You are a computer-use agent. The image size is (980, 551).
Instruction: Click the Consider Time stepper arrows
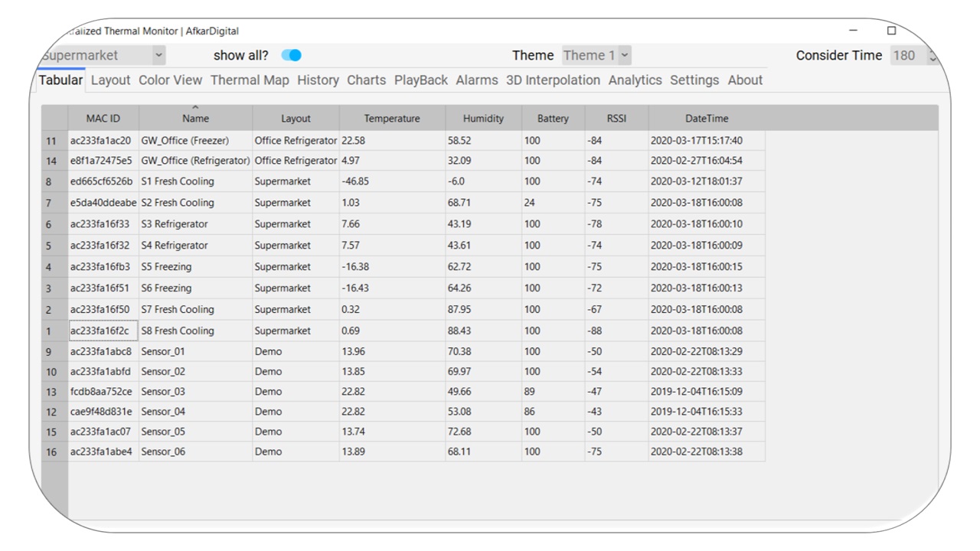(931, 55)
